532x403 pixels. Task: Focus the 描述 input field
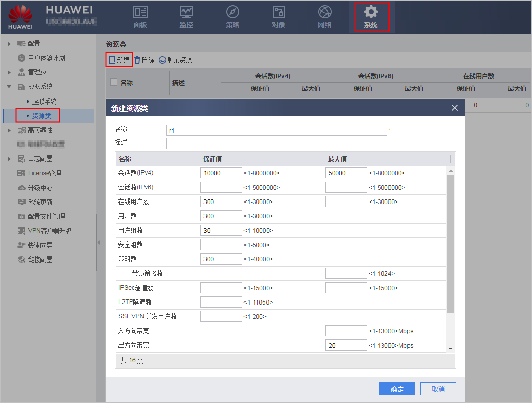(277, 143)
